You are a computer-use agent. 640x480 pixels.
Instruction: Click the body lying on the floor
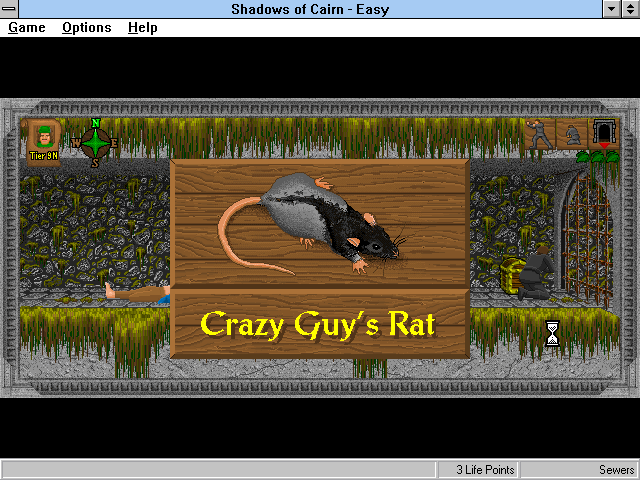(138, 293)
